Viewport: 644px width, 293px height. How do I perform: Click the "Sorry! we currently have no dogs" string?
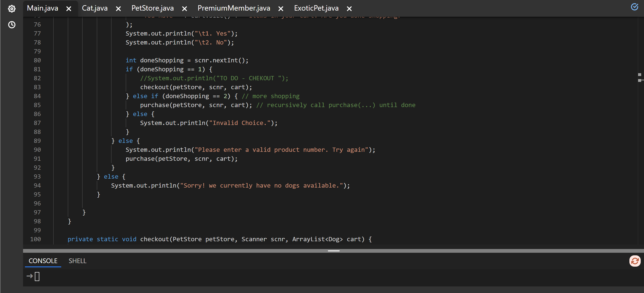261,185
